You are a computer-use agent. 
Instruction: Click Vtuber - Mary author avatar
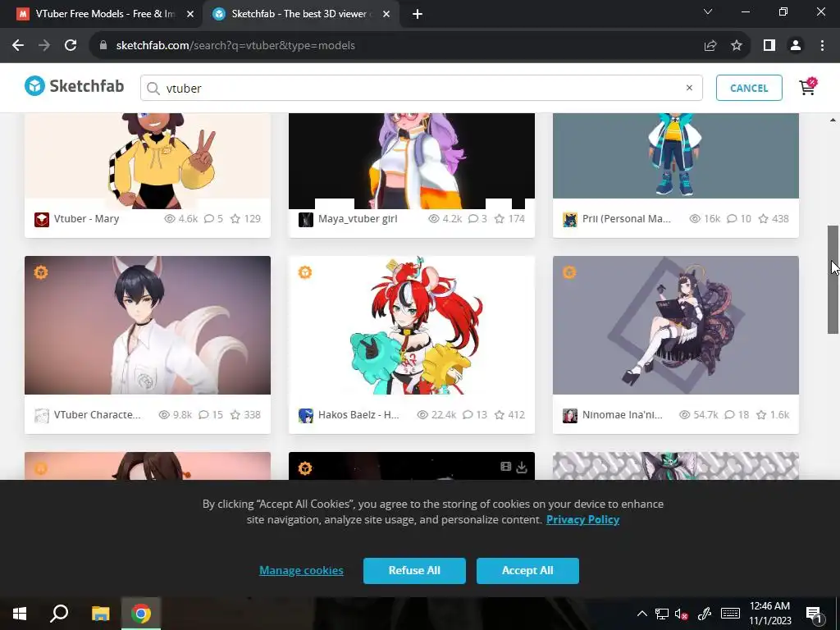point(42,220)
